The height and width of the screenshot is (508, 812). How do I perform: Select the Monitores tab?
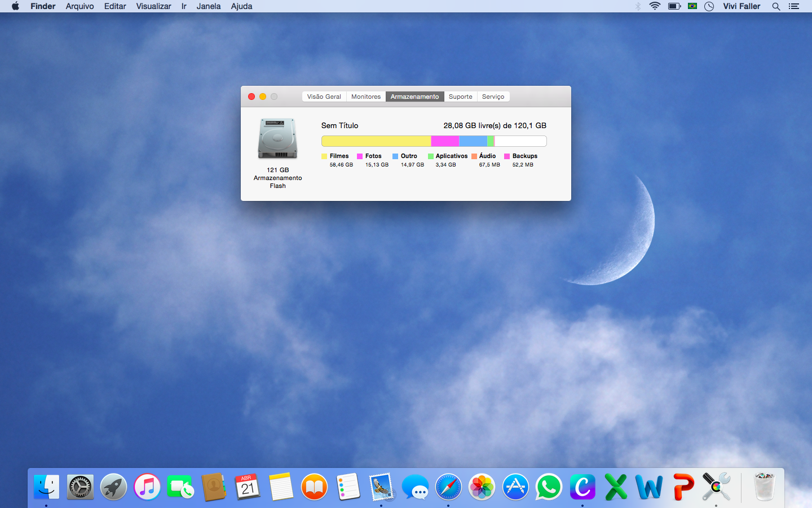coord(366,97)
